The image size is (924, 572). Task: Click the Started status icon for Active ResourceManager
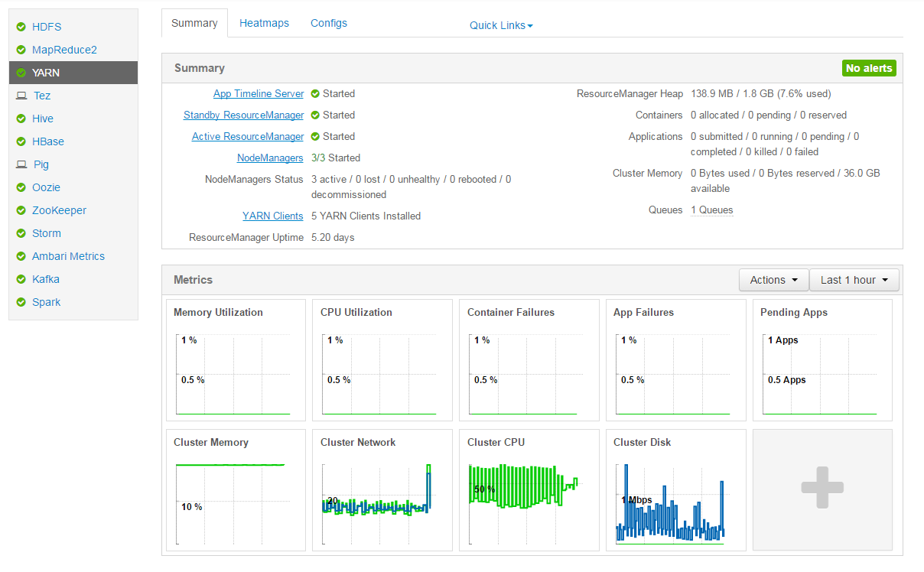pyautogui.click(x=315, y=137)
